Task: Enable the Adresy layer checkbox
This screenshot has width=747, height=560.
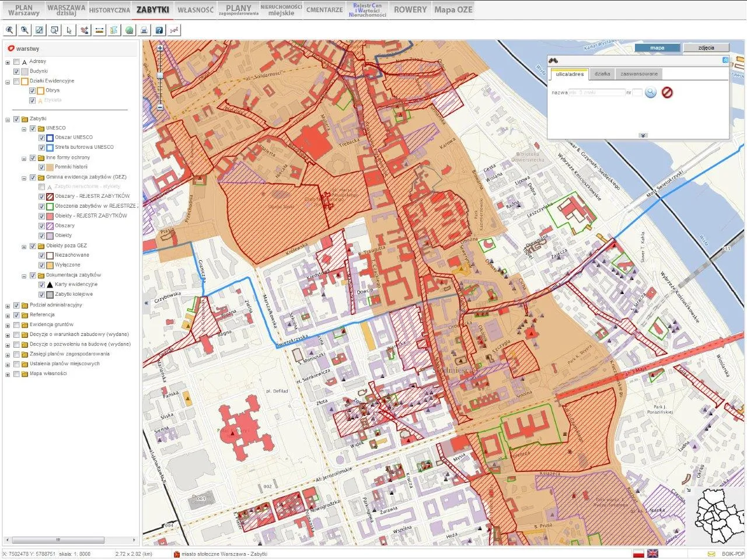Action: [17, 62]
